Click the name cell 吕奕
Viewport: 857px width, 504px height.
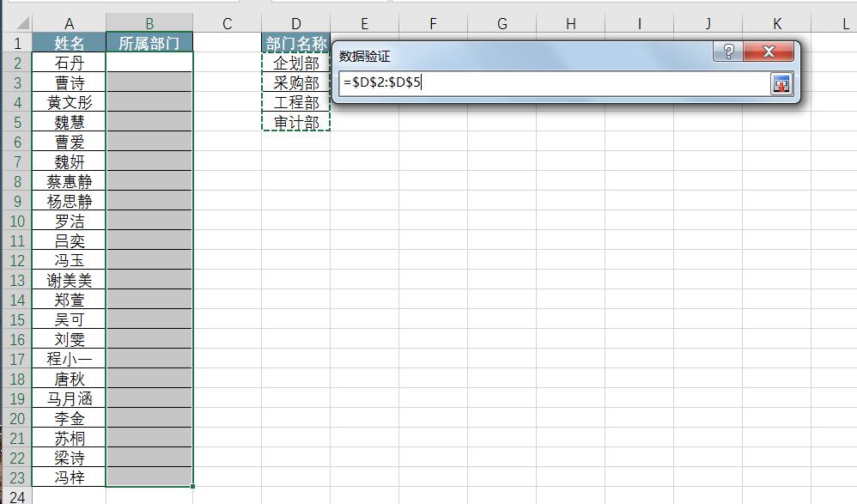69,240
